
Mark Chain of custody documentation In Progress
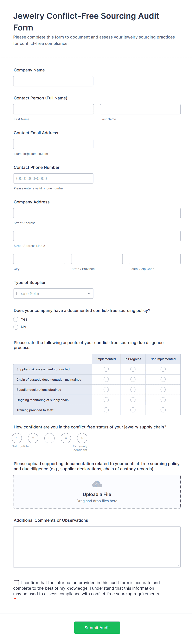click(133, 379)
